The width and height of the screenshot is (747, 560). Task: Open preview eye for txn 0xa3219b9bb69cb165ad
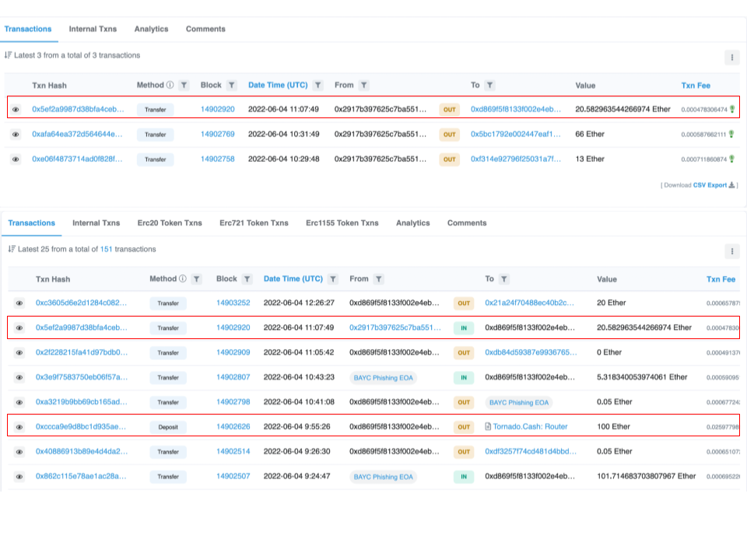point(19,402)
